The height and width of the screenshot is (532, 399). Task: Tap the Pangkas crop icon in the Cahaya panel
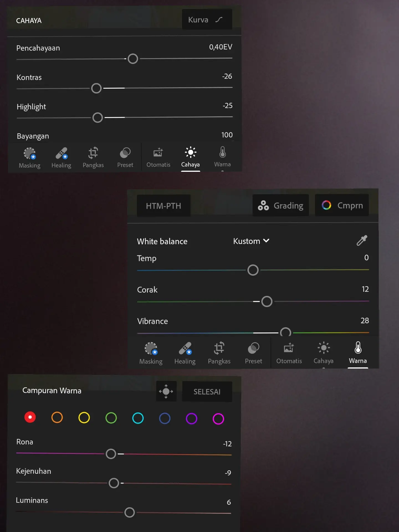(93, 157)
